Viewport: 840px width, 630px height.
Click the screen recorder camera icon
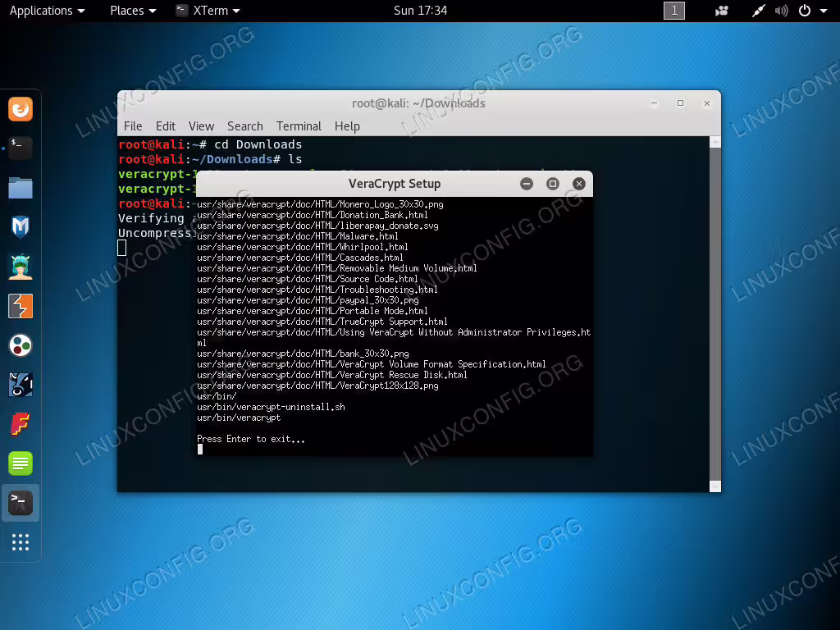click(x=722, y=11)
